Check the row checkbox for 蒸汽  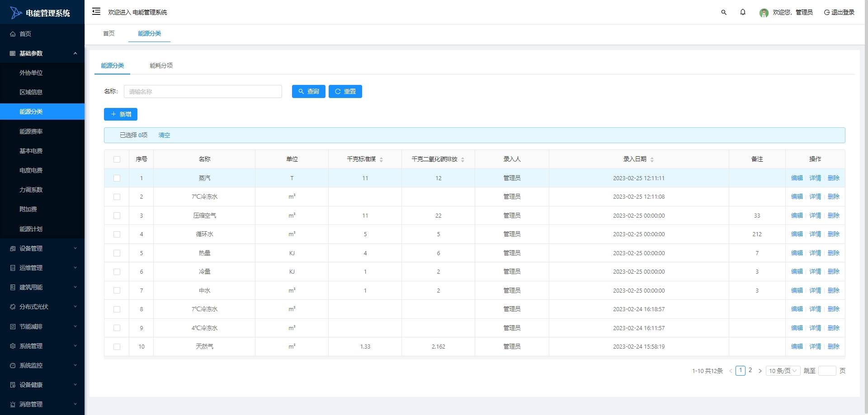tap(117, 178)
